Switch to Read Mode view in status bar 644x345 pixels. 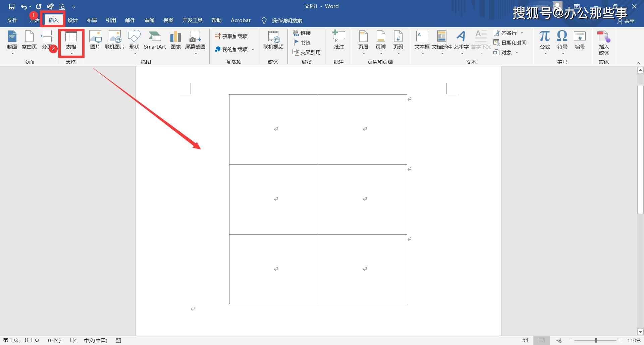[x=525, y=340]
